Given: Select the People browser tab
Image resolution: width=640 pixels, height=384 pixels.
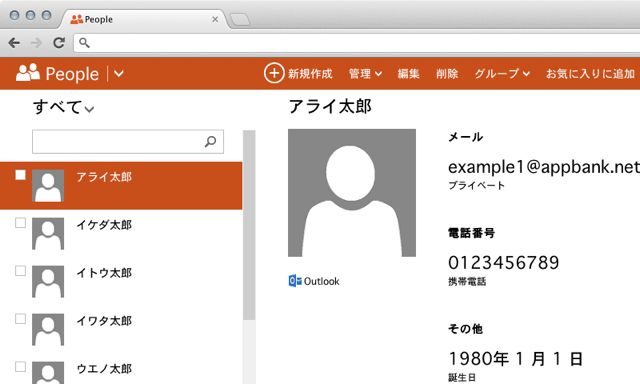Looking at the screenshot, I should pyautogui.click(x=145, y=19).
